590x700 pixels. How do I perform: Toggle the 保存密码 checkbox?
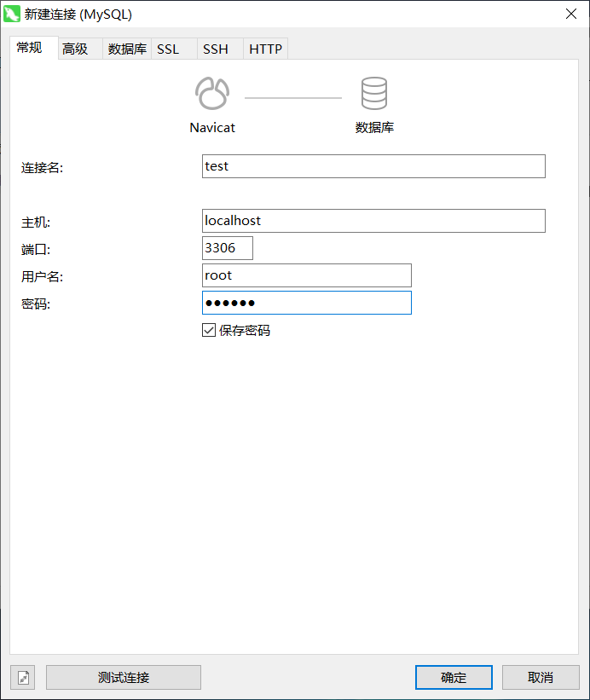click(209, 330)
